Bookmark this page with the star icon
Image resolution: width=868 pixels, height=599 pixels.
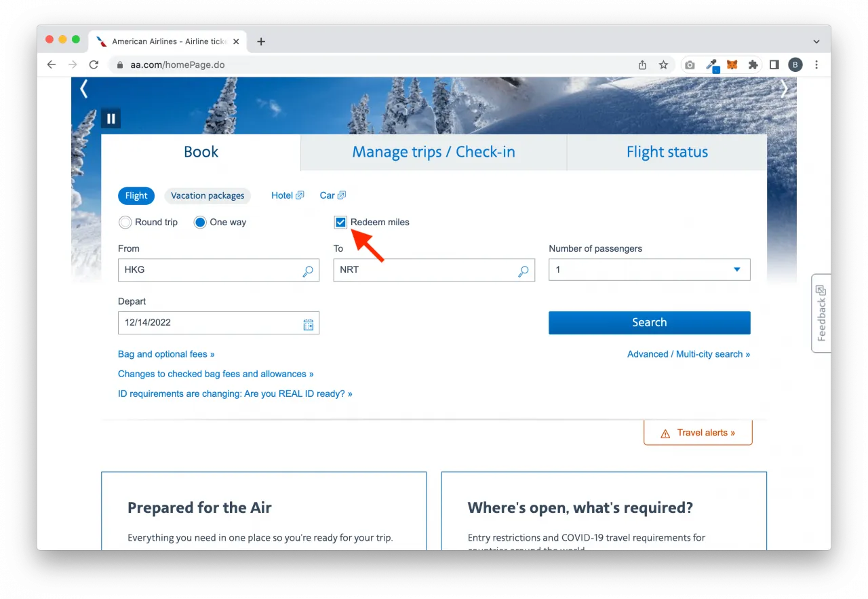coord(663,65)
